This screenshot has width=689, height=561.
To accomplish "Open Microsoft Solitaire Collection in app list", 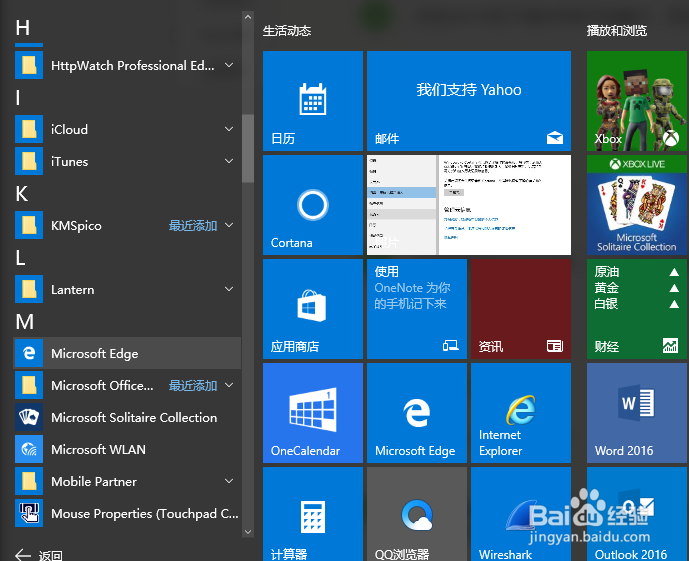I will point(127,417).
